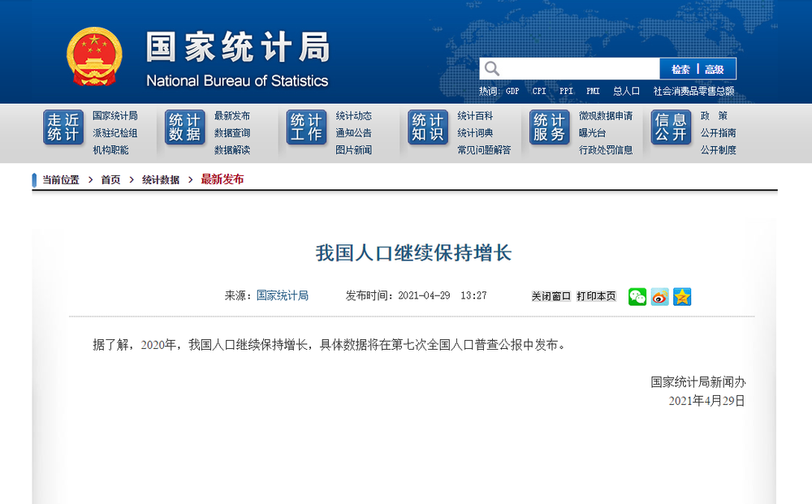Click 打印本页 to print the page
The height and width of the screenshot is (504, 812).
click(x=596, y=296)
